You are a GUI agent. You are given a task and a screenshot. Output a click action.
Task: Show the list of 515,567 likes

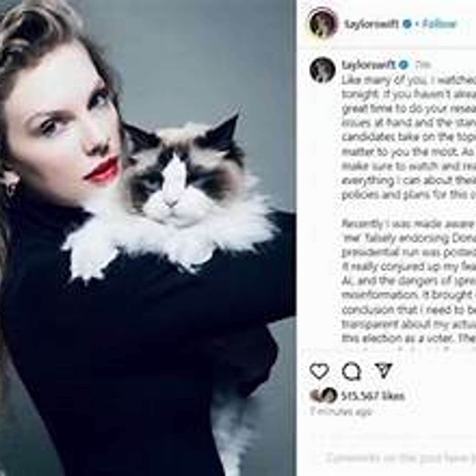[373, 396]
